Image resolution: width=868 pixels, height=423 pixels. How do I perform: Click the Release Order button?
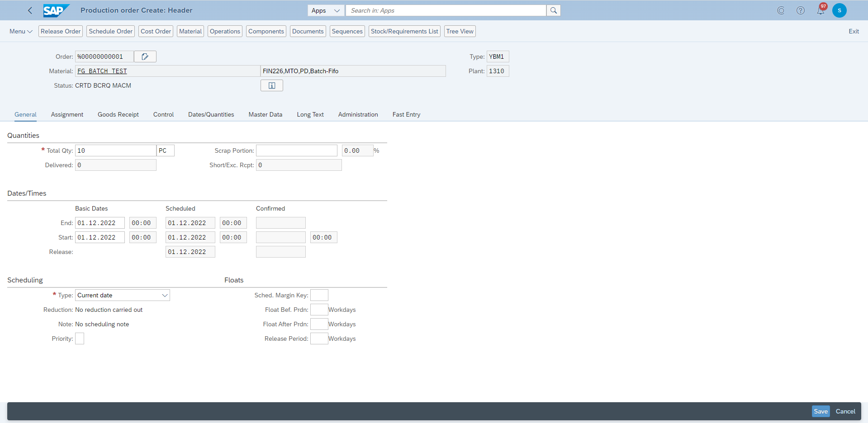[61, 31]
